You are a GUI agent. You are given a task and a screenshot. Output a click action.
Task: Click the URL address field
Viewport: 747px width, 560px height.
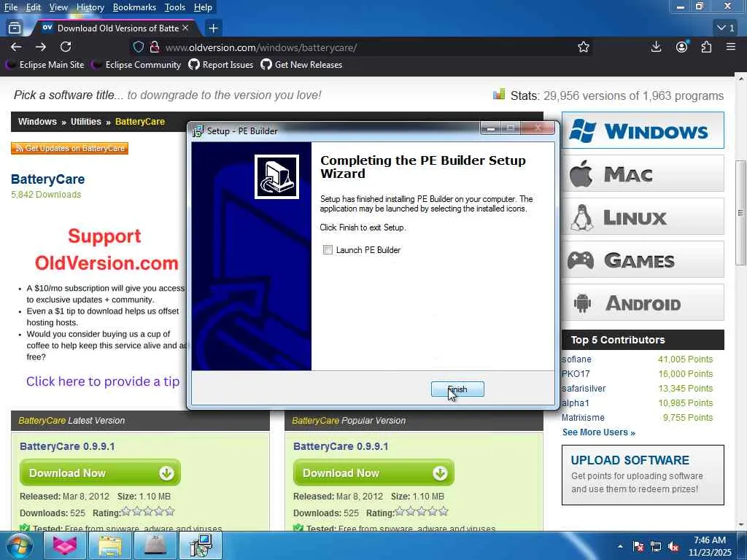(362, 47)
